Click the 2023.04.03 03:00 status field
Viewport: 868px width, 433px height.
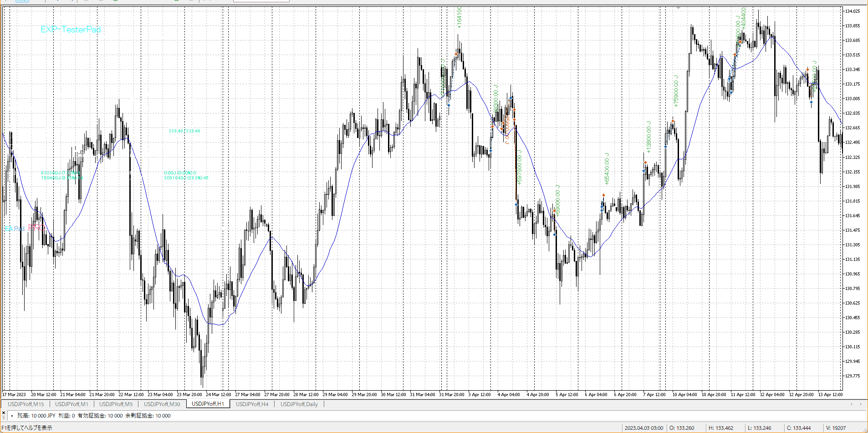point(643,428)
